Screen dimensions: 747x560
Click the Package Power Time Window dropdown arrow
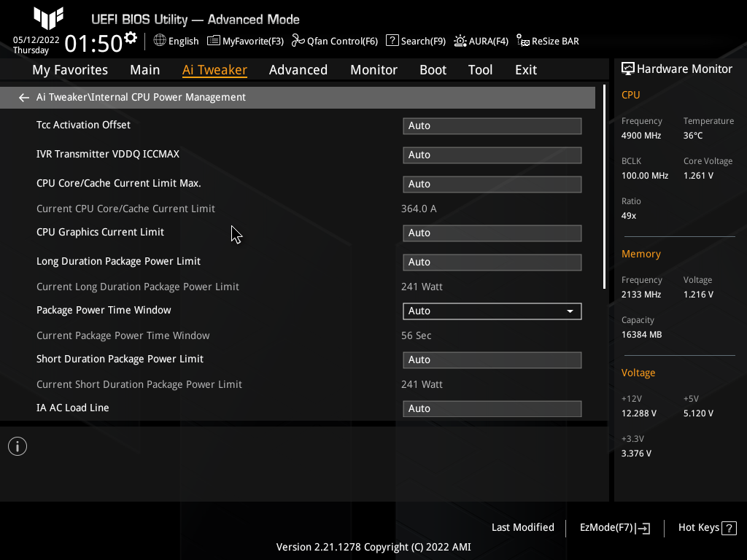pos(570,311)
